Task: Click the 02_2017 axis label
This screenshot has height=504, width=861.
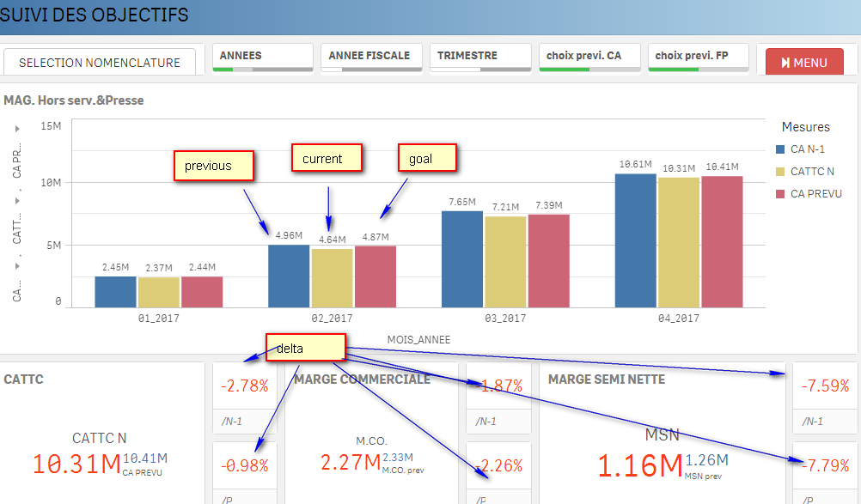Action: click(x=332, y=319)
